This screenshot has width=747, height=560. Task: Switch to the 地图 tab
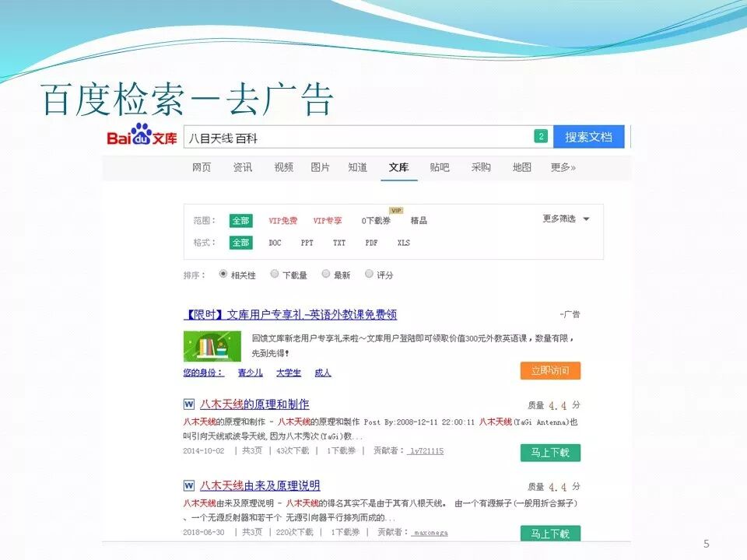click(521, 167)
